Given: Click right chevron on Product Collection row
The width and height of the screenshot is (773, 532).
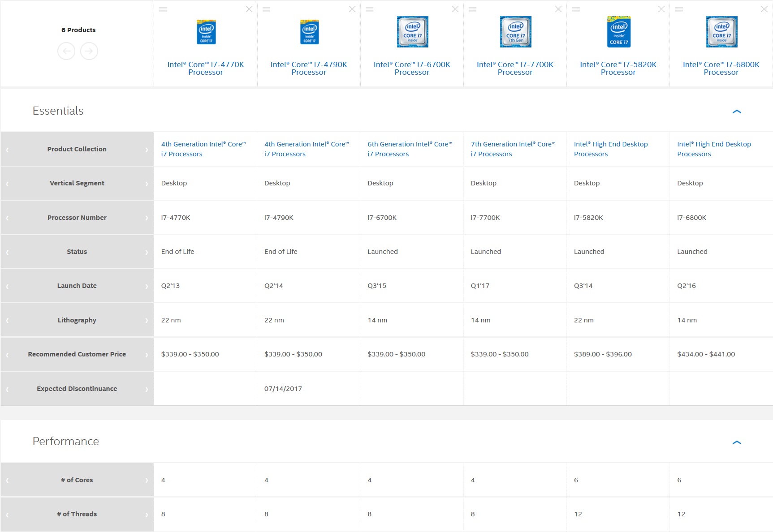Looking at the screenshot, I should (x=147, y=150).
